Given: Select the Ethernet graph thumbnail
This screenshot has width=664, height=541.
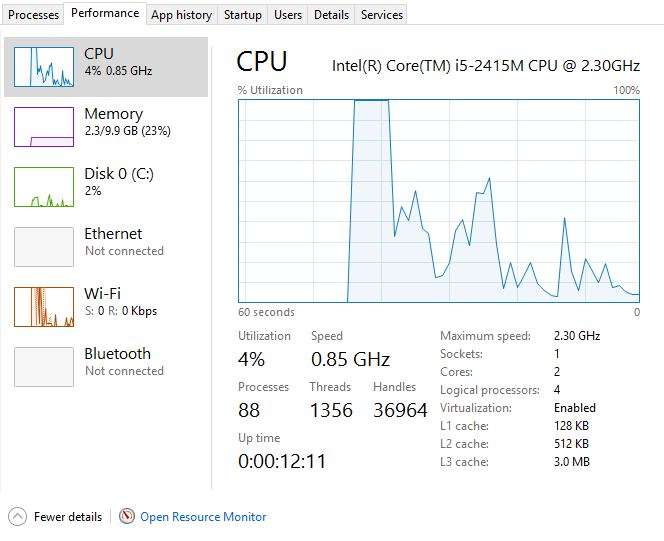Looking at the screenshot, I should (44, 247).
